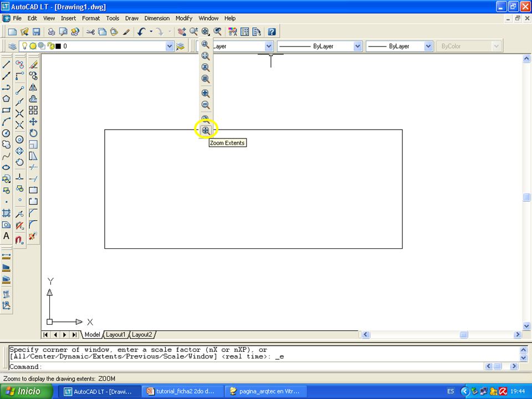Toggle layer 0 lock padlock icon
This screenshot has height=399, width=532.
point(50,46)
